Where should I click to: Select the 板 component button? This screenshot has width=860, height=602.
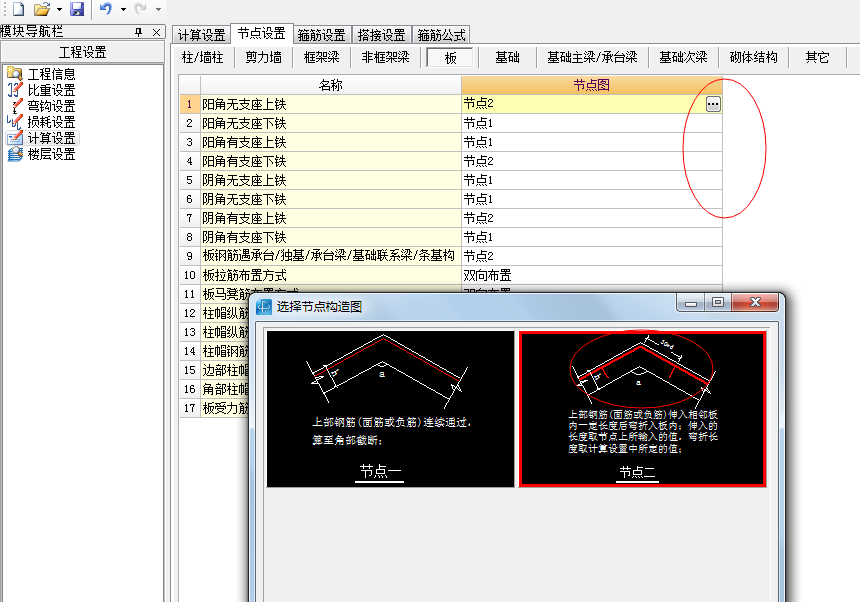pos(450,58)
